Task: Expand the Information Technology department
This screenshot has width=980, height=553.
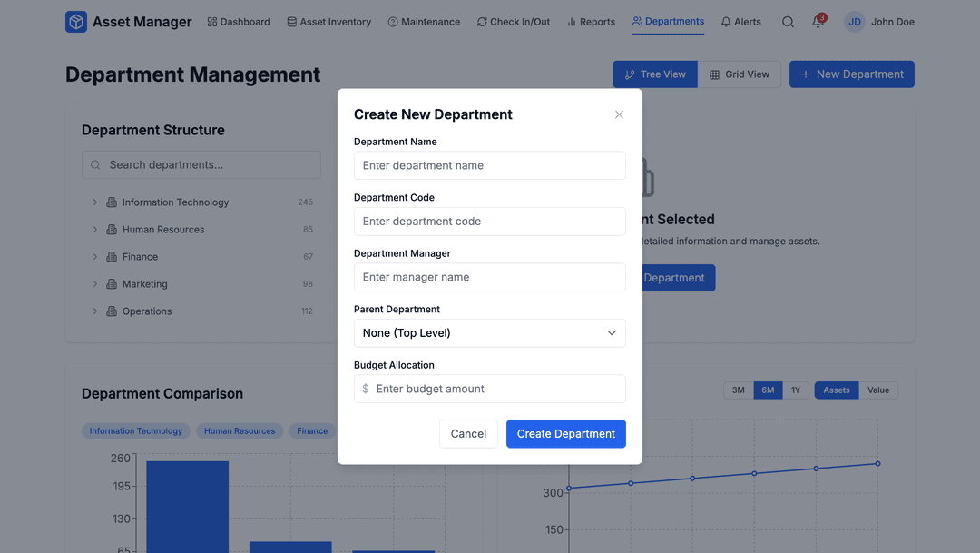Action: pos(94,202)
